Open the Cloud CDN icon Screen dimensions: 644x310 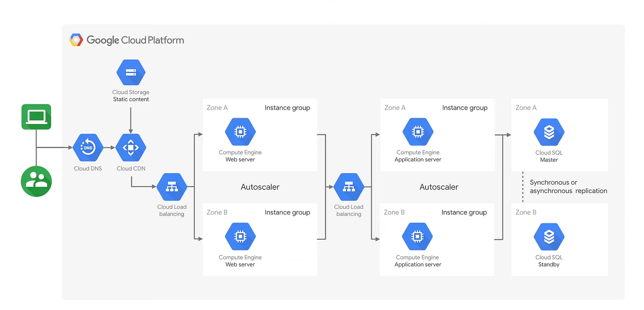point(131,147)
